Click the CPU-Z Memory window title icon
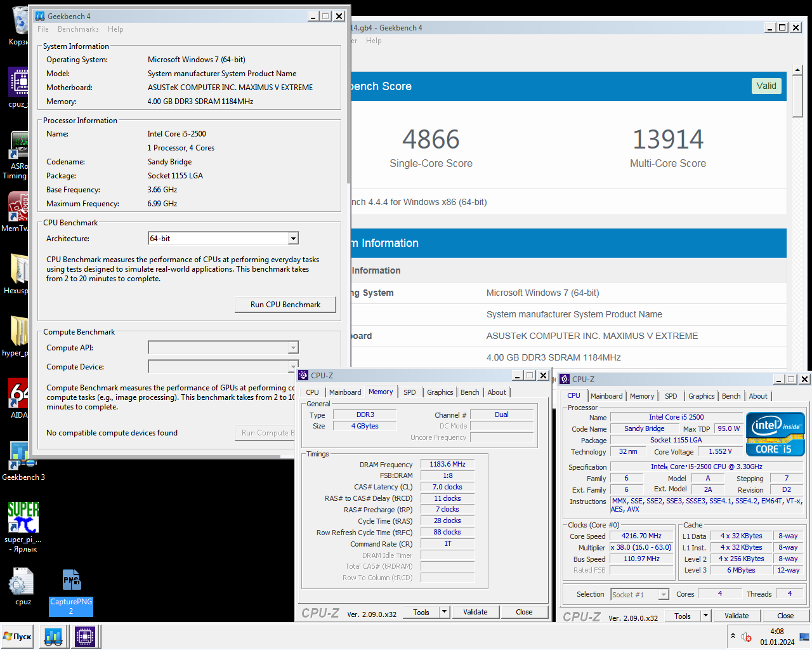This screenshot has height=650, width=812. [x=303, y=375]
